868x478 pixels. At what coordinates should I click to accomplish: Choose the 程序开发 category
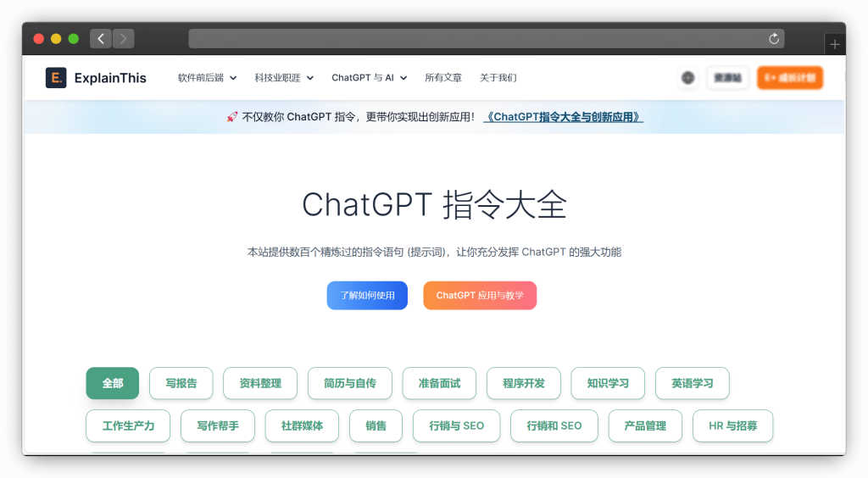(x=524, y=383)
